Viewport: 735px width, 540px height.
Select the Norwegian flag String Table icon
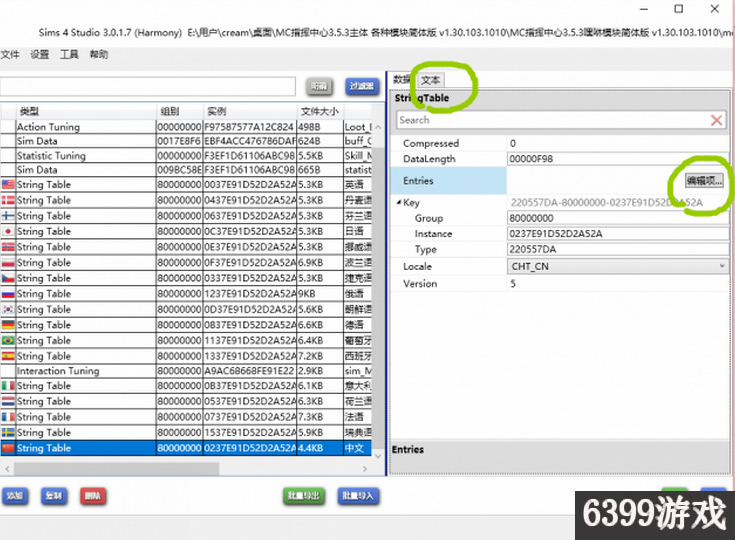tap(8, 247)
